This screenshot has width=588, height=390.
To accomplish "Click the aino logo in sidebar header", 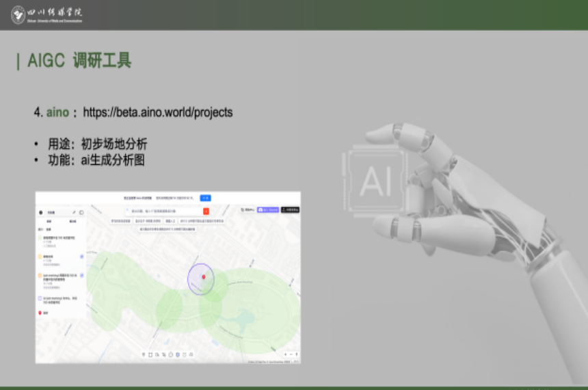I will click(x=41, y=212).
